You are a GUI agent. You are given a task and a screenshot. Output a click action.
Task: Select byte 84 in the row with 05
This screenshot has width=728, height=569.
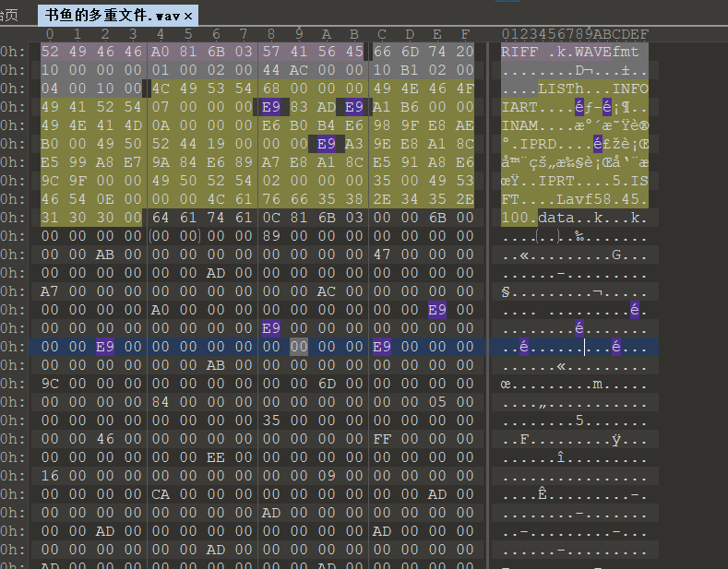[161, 402]
